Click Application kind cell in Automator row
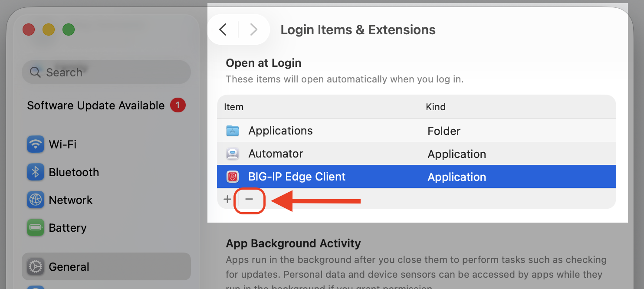Viewport: 644px width, 289px height. tap(457, 154)
